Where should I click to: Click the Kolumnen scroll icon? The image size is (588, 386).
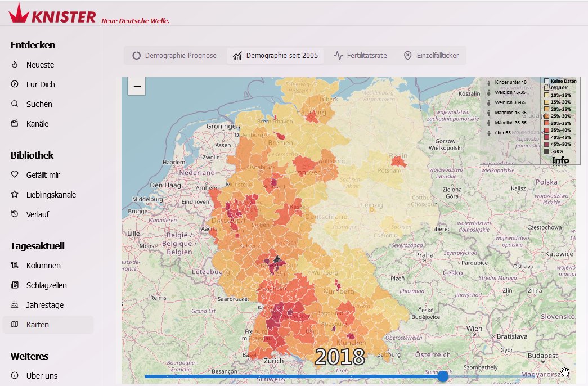coord(15,265)
